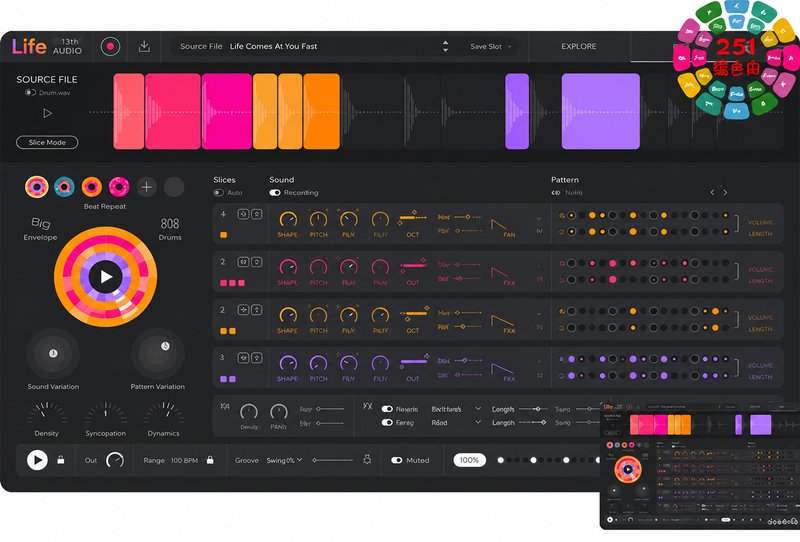
Task: Start playback with the large ring play button
Action: [x=106, y=277]
